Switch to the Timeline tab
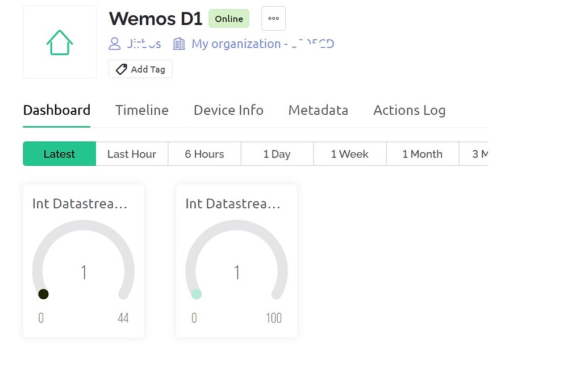This screenshot has height=368, width=588. point(141,110)
